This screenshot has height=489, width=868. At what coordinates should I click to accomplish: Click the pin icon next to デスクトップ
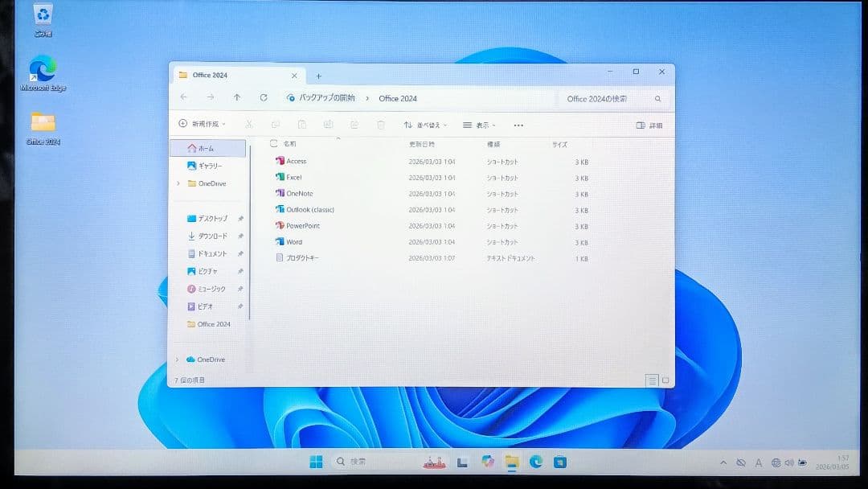[x=240, y=217]
